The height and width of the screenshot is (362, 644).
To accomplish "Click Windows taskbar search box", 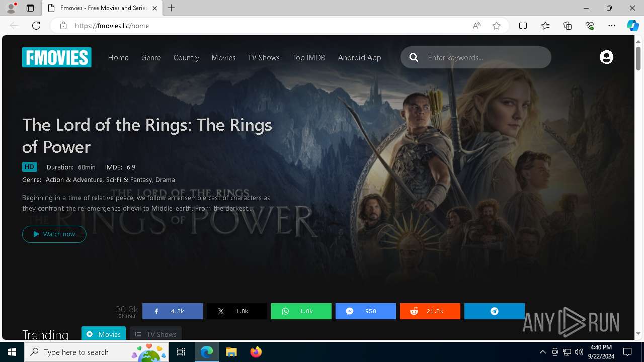I will (x=97, y=352).
